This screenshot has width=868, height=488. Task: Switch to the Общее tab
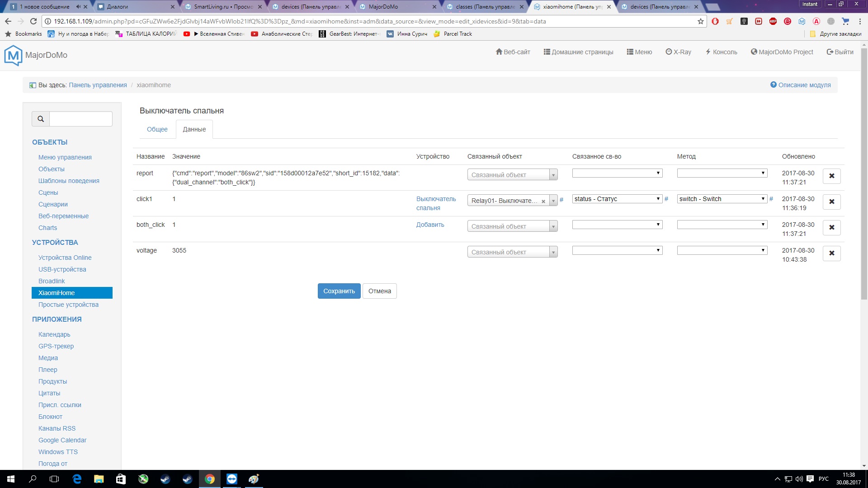pyautogui.click(x=157, y=129)
